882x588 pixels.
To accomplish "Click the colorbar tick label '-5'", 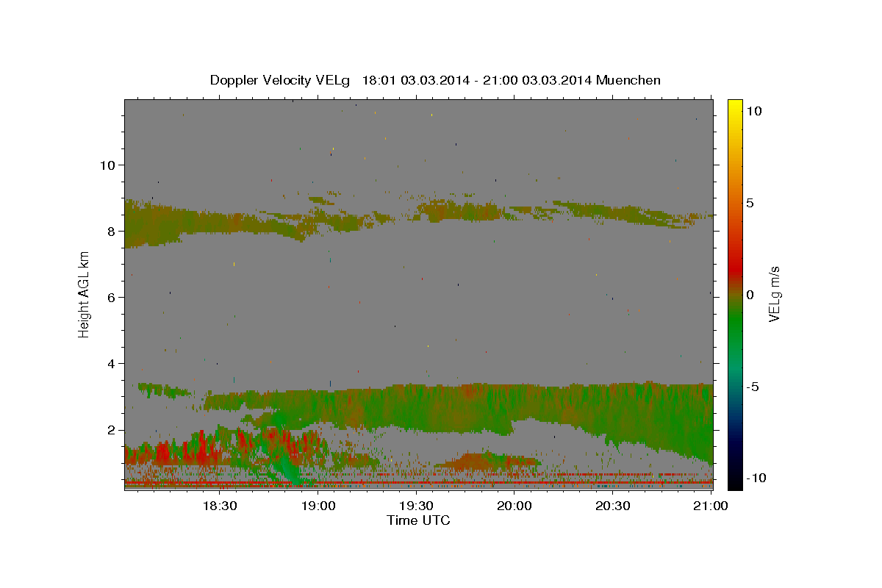I will 752,387.
